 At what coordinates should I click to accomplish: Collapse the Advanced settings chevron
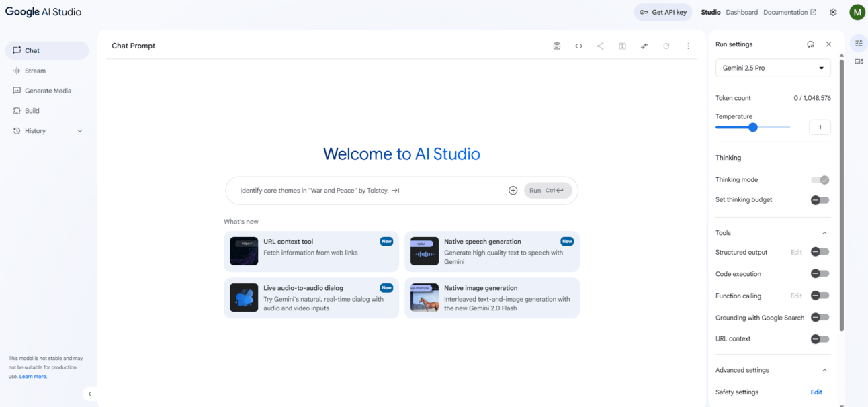click(x=824, y=370)
